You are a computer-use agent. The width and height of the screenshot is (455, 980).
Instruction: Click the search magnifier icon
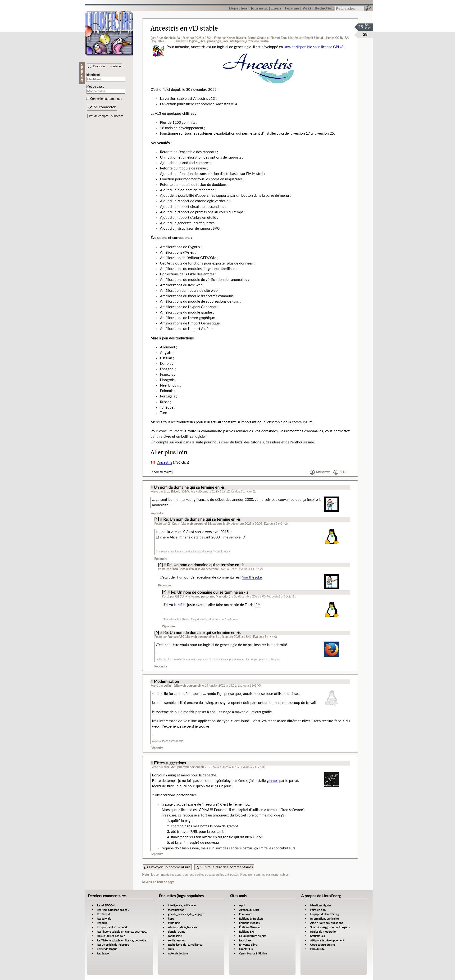coord(368,8)
